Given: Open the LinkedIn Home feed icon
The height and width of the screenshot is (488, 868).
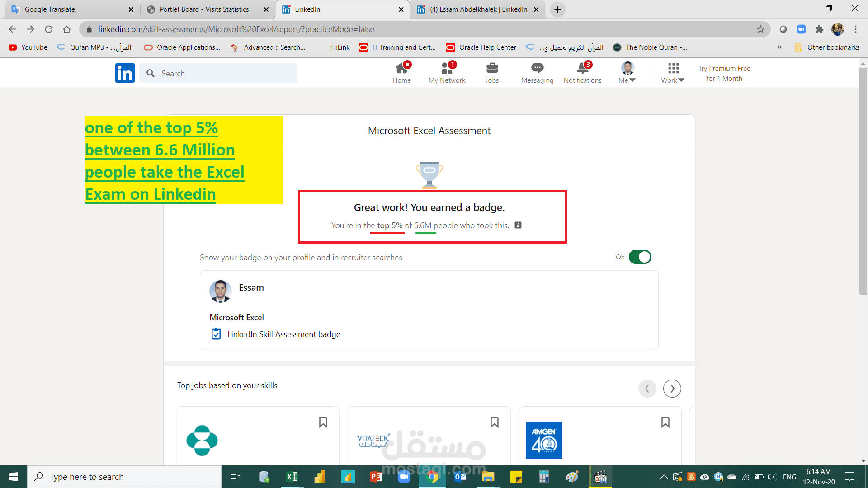Looking at the screenshot, I should [x=402, y=72].
